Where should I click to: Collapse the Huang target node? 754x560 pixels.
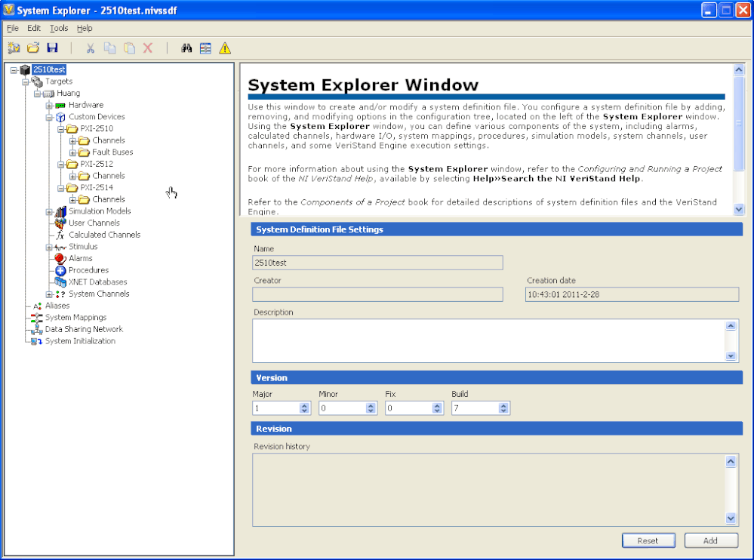(x=37, y=94)
